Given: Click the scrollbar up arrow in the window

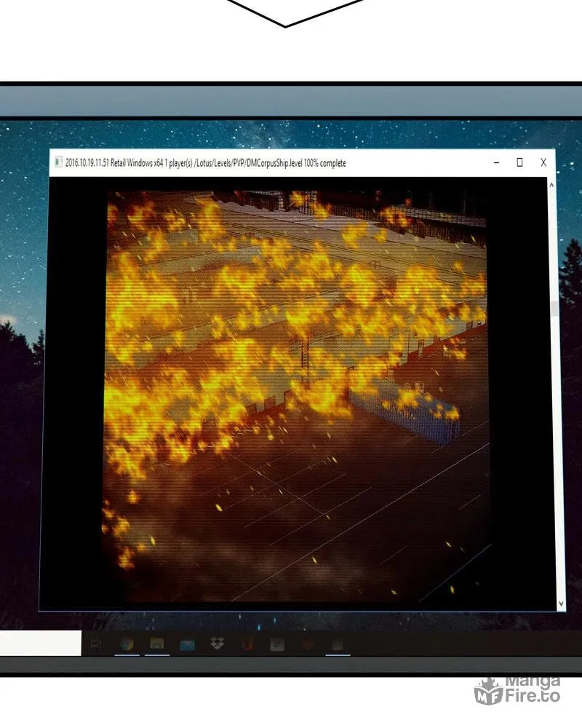Looking at the screenshot, I should (552, 185).
